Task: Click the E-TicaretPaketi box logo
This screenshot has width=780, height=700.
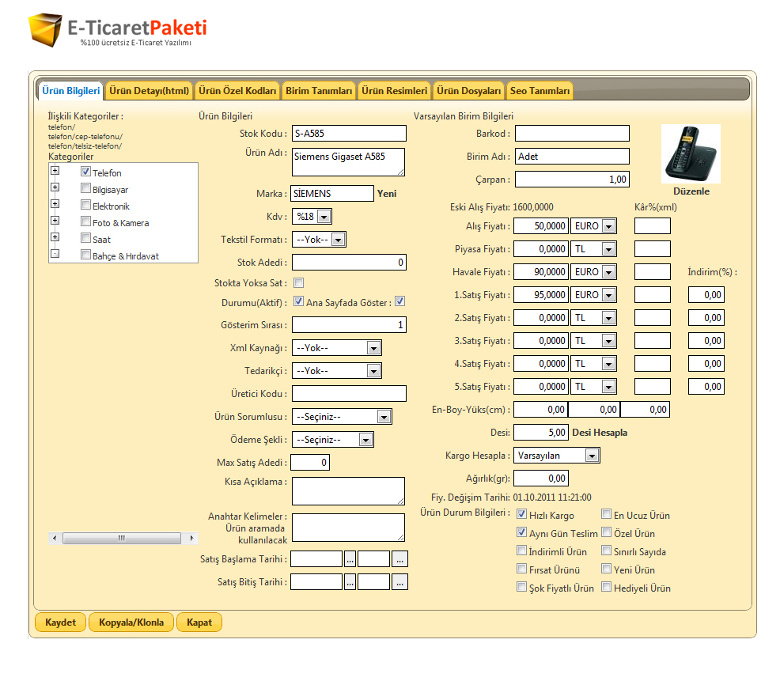Action: (45, 30)
